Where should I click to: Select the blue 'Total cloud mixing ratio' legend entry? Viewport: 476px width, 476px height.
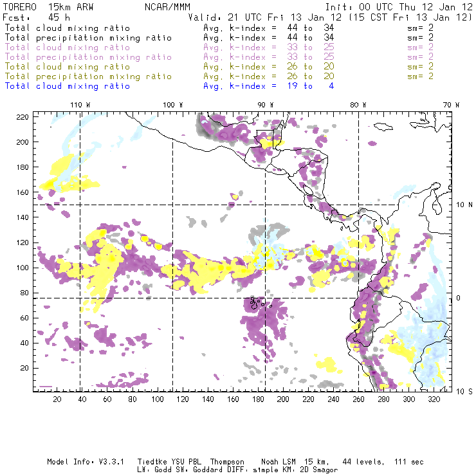tap(68, 86)
